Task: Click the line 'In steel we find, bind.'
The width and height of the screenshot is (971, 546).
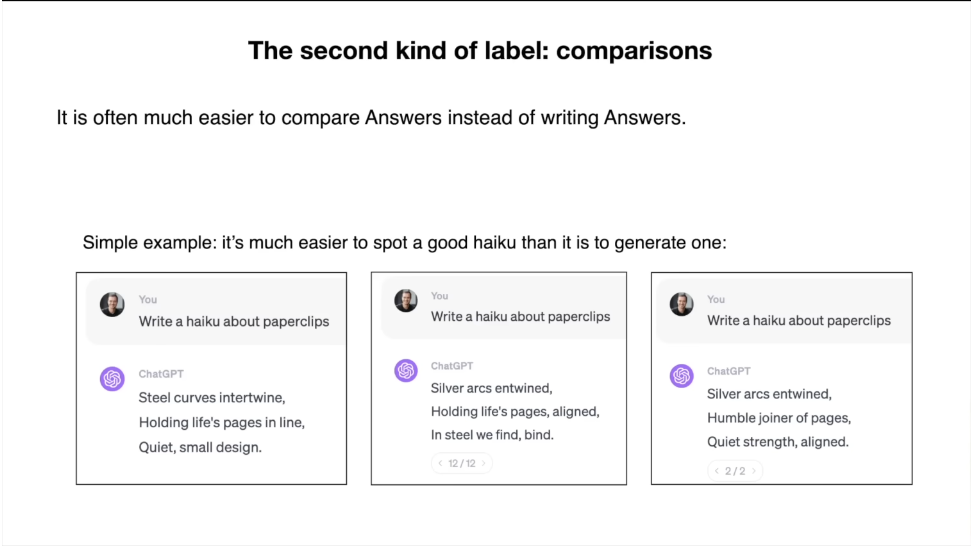Action: (492, 435)
